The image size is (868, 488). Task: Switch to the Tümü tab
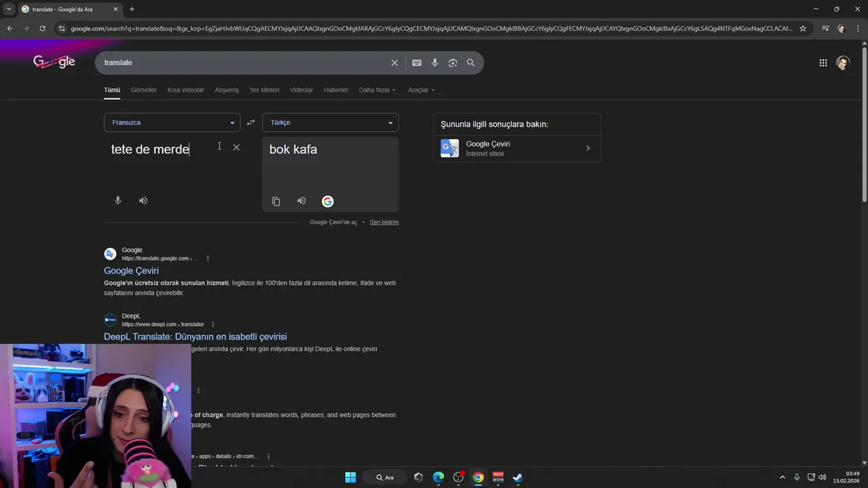tap(112, 90)
